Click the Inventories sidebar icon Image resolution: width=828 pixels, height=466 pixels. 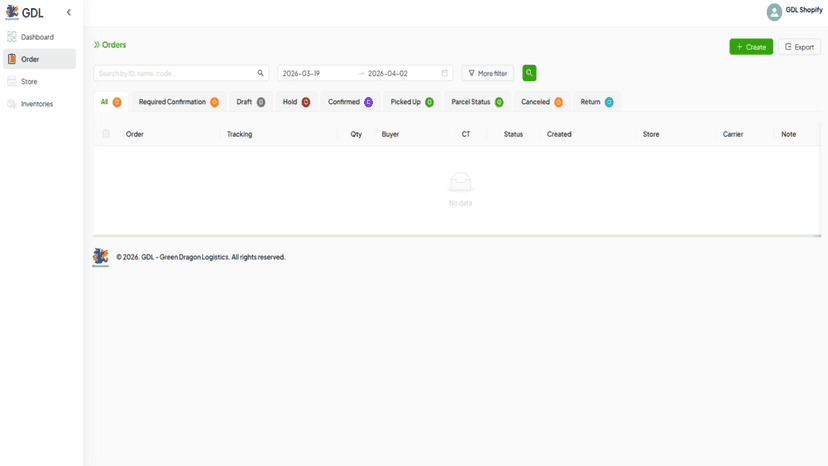tap(12, 104)
